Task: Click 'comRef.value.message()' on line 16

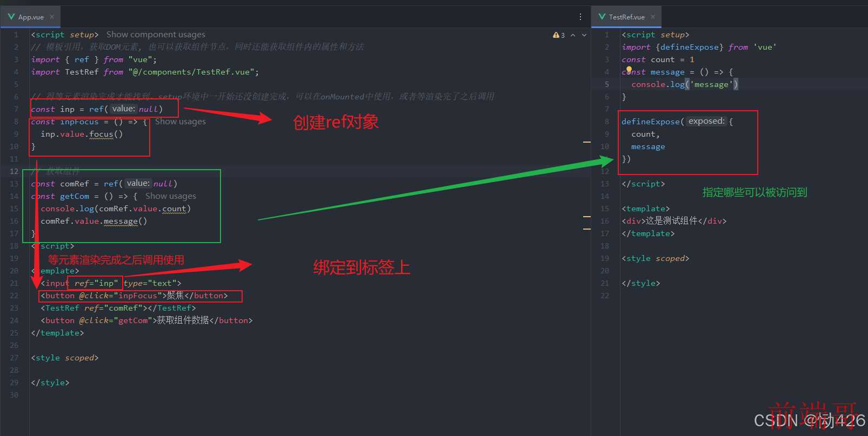Action: tap(94, 221)
